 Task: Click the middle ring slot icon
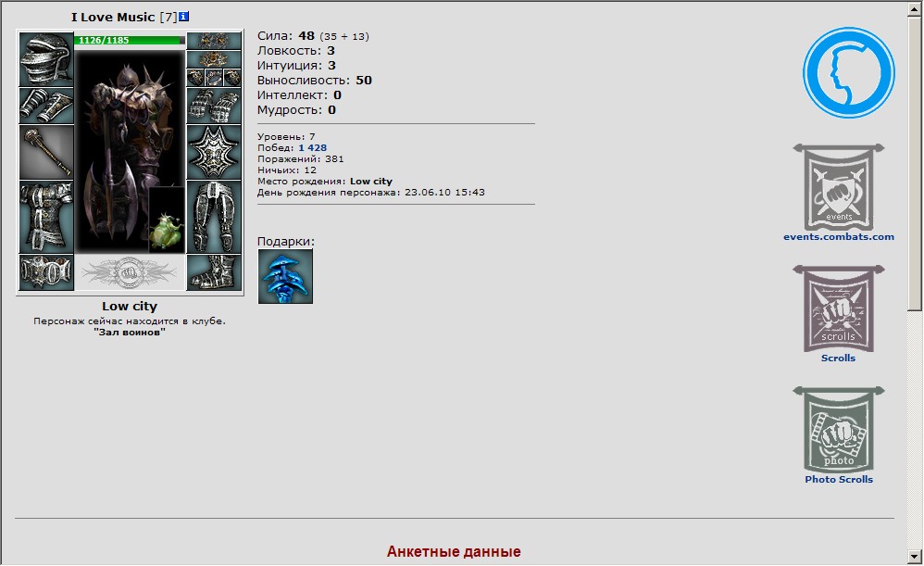click(x=214, y=78)
